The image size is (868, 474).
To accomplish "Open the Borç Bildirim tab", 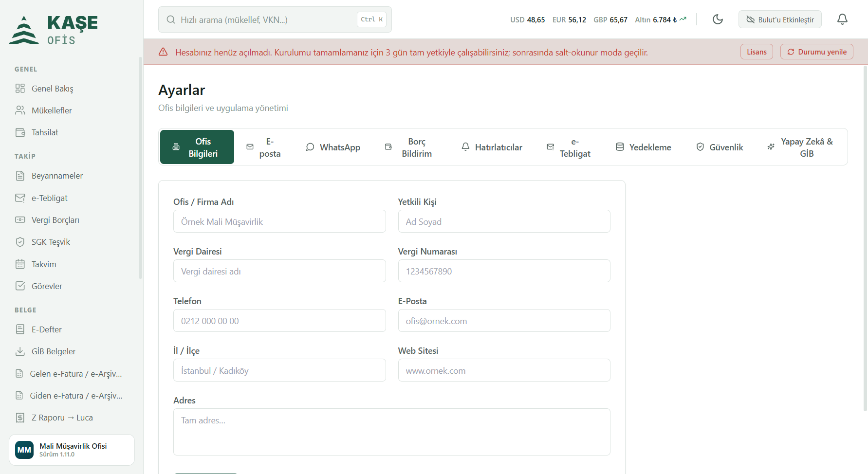I will coord(409,147).
